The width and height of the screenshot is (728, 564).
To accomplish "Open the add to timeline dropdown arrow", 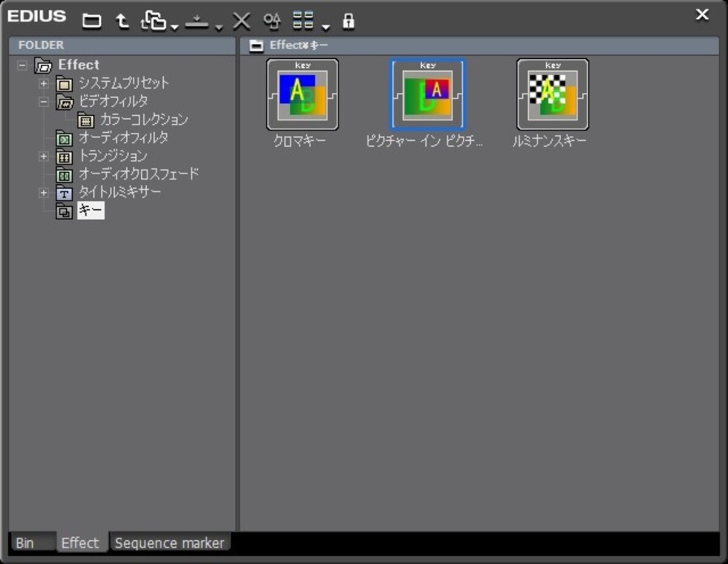I will pyautogui.click(x=218, y=27).
